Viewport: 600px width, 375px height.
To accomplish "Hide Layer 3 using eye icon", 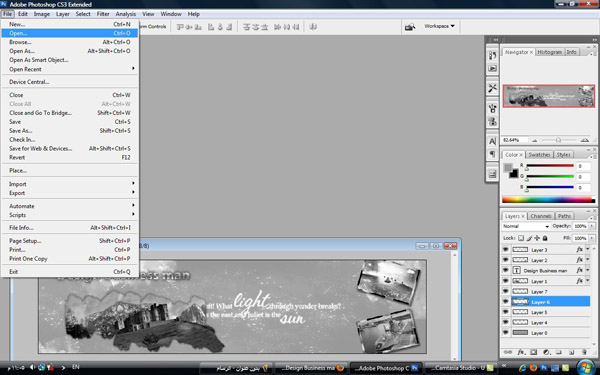I will (x=505, y=249).
